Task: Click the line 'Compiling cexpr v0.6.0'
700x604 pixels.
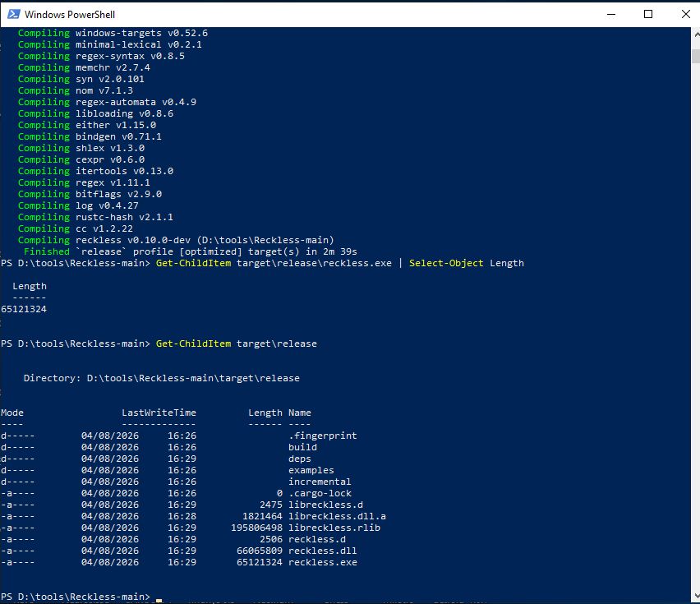Action: [x=81, y=159]
